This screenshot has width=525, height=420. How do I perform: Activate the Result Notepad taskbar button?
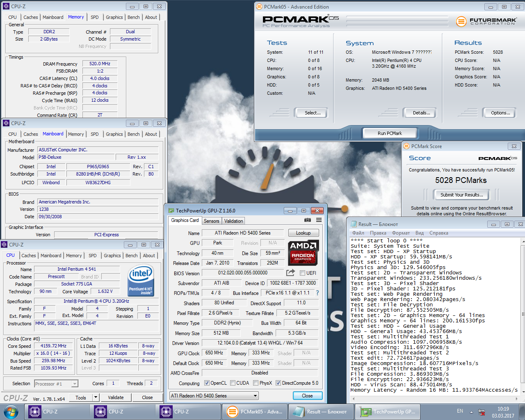click(x=321, y=412)
